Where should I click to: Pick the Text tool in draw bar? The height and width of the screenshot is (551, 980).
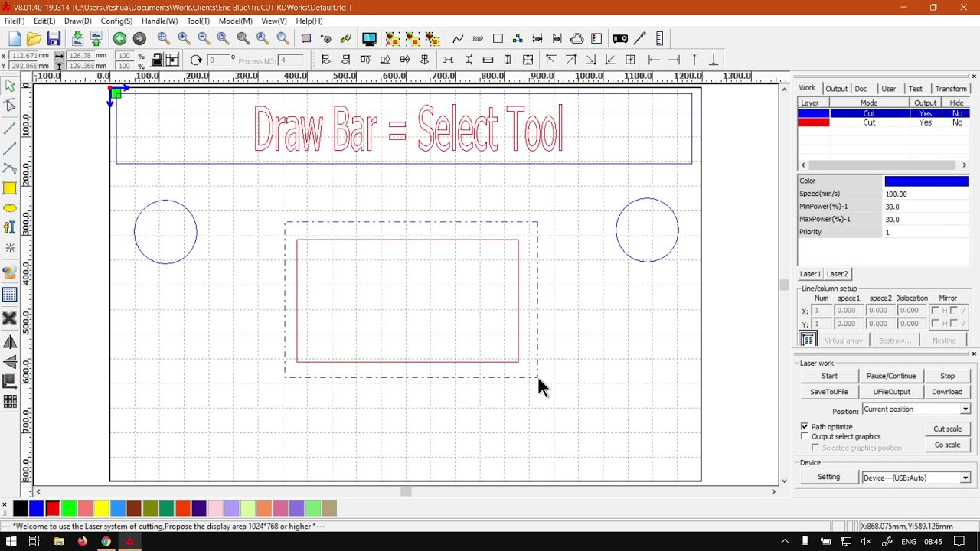point(10,227)
